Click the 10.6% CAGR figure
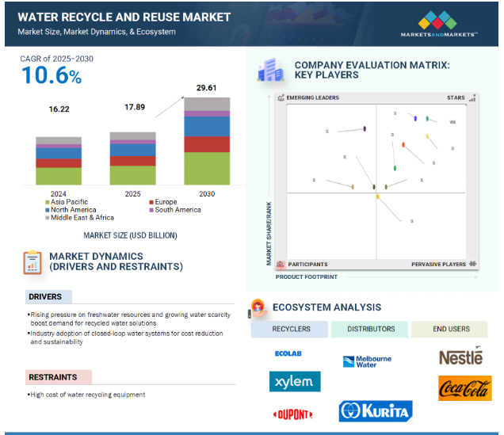Viewport: 504px width, 435px height. pos(52,76)
